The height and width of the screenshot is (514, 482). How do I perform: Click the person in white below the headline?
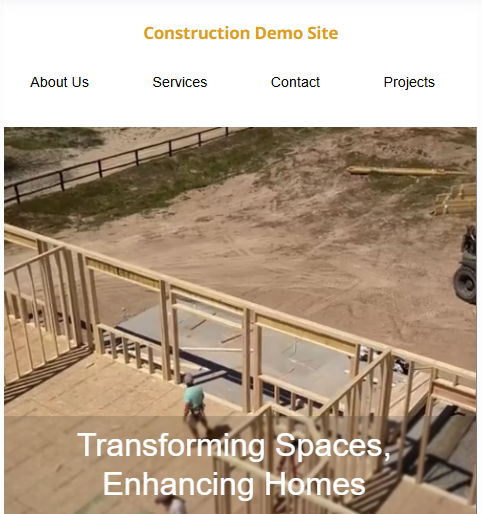click(172, 505)
